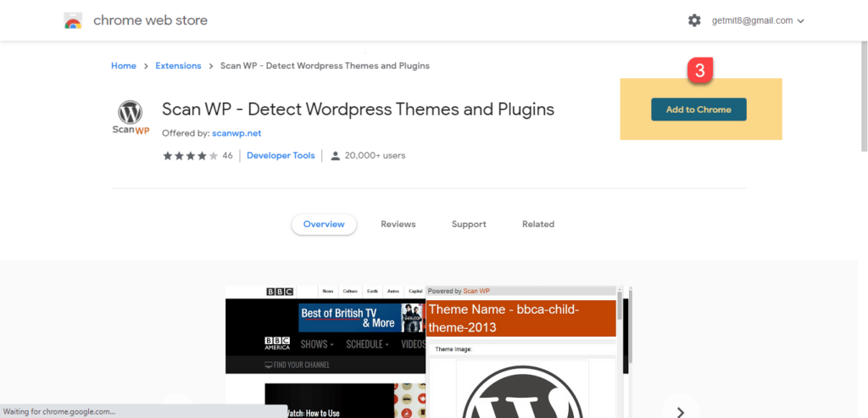
Task: Click the users person icon
Action: (335, 156)
